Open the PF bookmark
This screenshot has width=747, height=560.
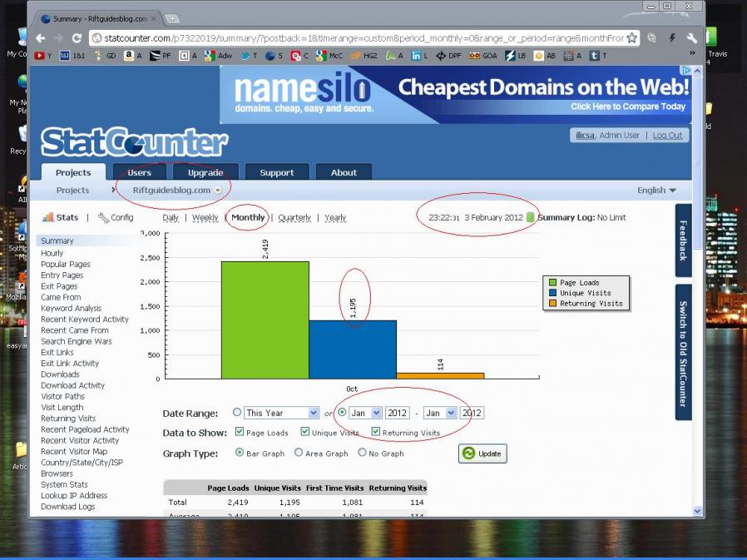160,56
